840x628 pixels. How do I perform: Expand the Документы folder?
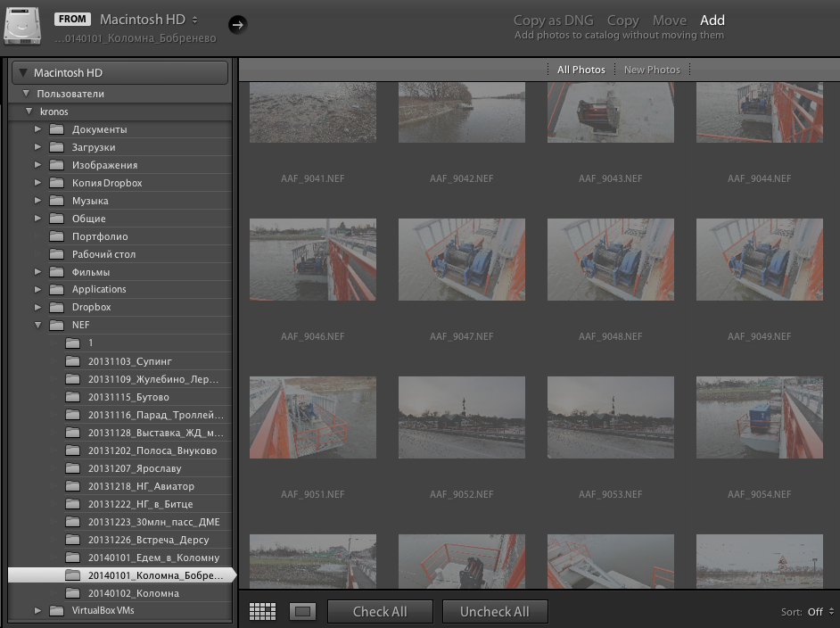(x=37, y=129)
